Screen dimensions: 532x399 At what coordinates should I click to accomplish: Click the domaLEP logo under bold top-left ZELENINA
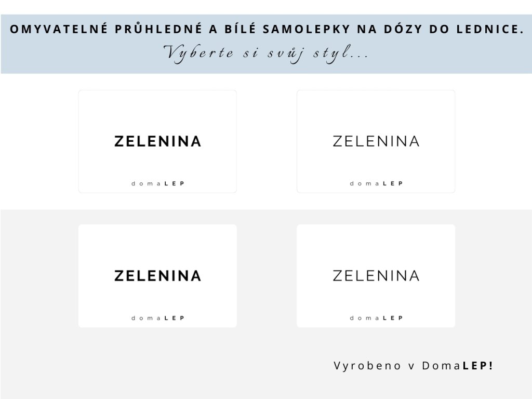(x=158, y=183)
